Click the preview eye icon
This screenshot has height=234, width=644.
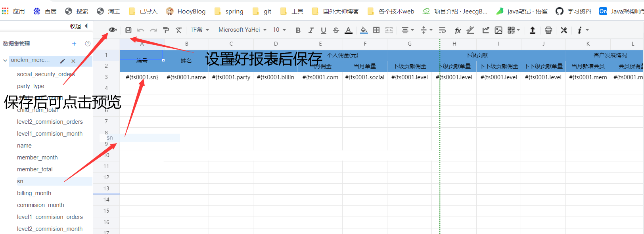click(113, 30)
